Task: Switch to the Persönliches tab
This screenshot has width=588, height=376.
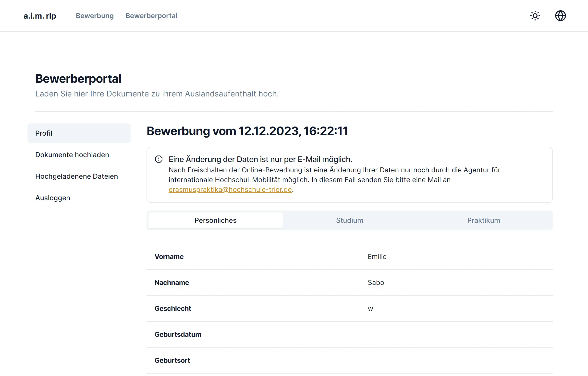Action: coord(215,220)
